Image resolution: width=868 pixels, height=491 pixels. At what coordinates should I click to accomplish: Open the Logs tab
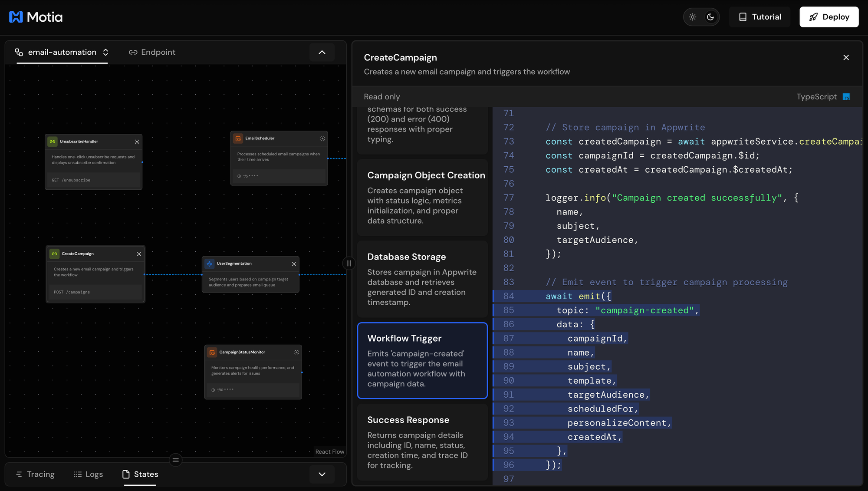click(88, 474)
